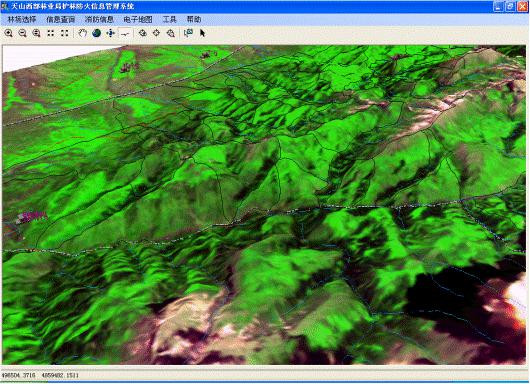Open the 工具 menu
The width and height of the screenshot is (530, 384).
(170, 20)
